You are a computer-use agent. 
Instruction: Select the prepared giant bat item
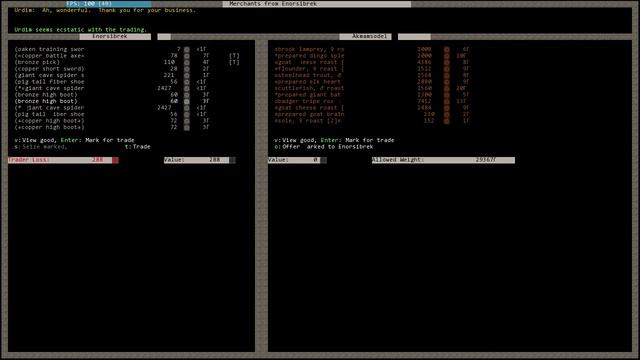point(308,95)
